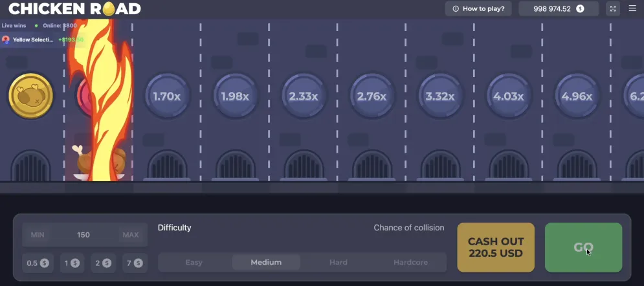Click the dollar currency icon beside balance
644x286 pixels.
(x=580, y=8)
